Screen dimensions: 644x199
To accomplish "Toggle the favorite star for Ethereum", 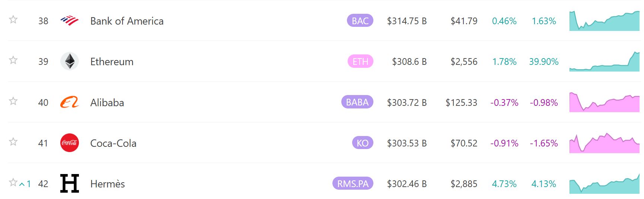I will coord(13,60).
